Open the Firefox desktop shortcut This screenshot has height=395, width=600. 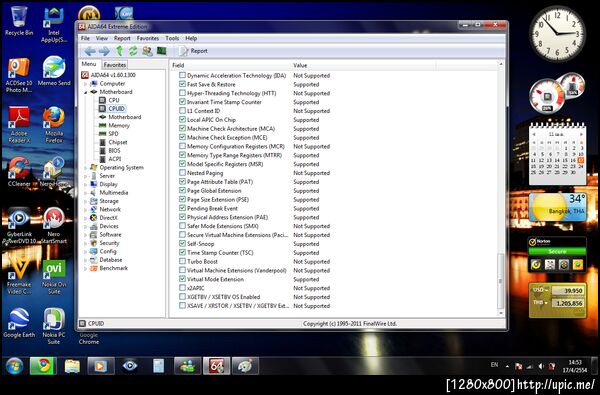tap(54, 124)
